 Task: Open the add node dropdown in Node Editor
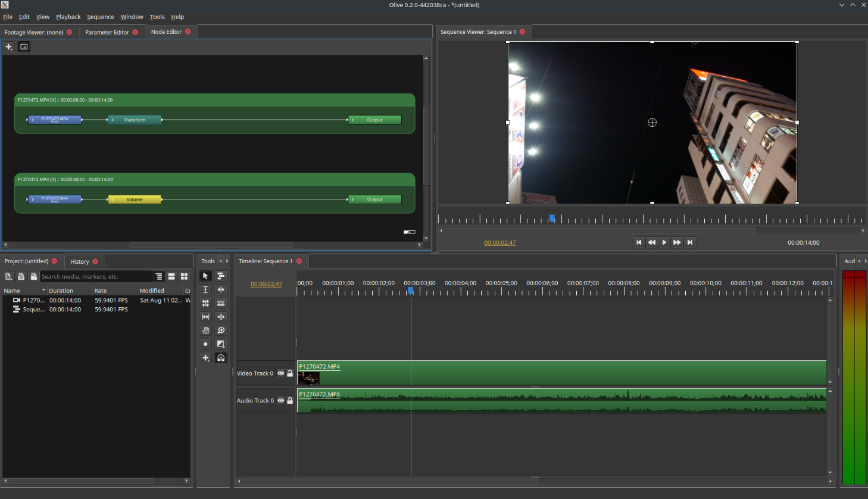[x=8, y=46]
